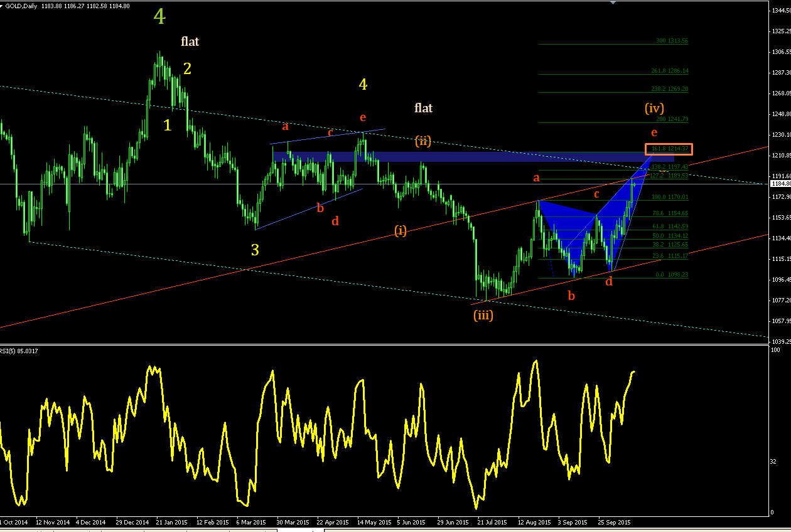
Task: Click Fibonacci level 127.2 1189.53
Action: coord(670,175)
